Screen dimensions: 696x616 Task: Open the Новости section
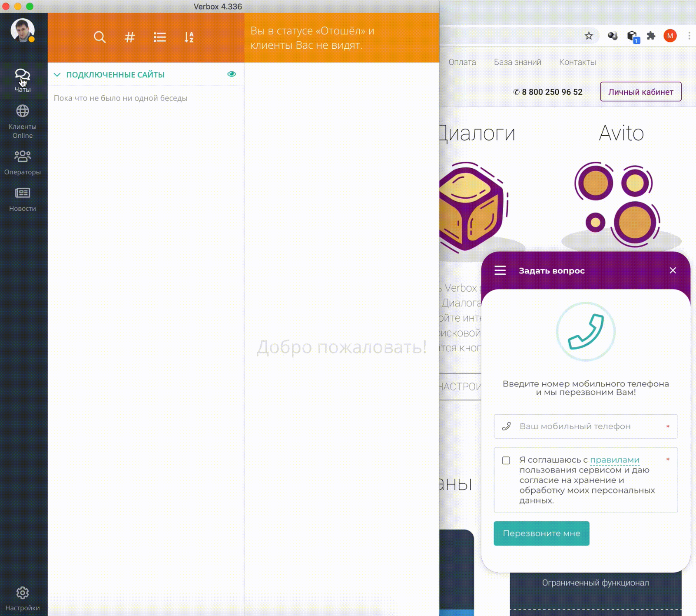point(23,199)
